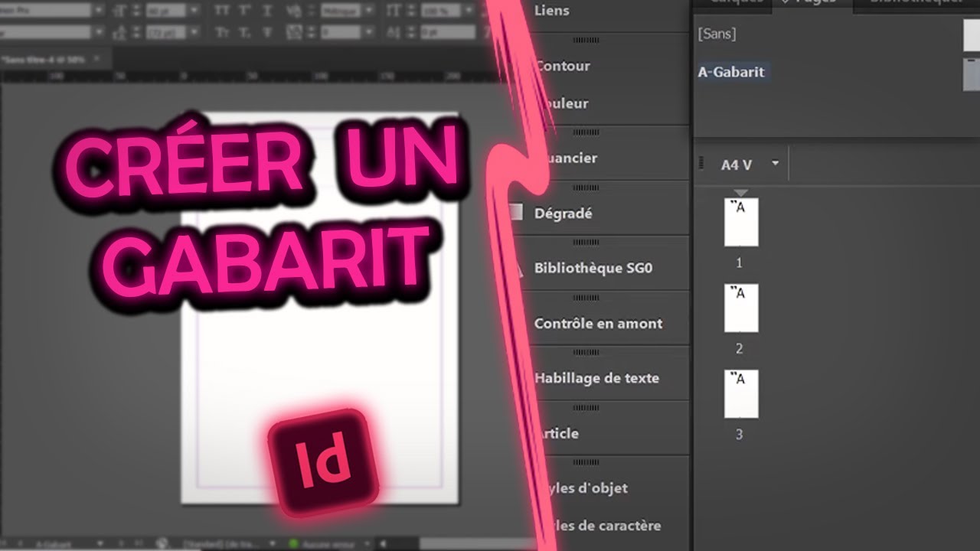Go to last page in status bar
Screen dimensions: 980x551
point(139,544)
